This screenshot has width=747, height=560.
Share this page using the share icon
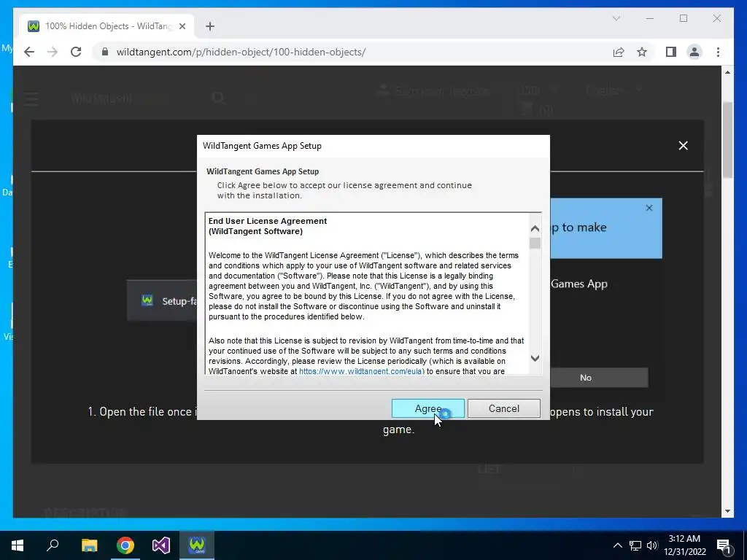pos(619,52)
